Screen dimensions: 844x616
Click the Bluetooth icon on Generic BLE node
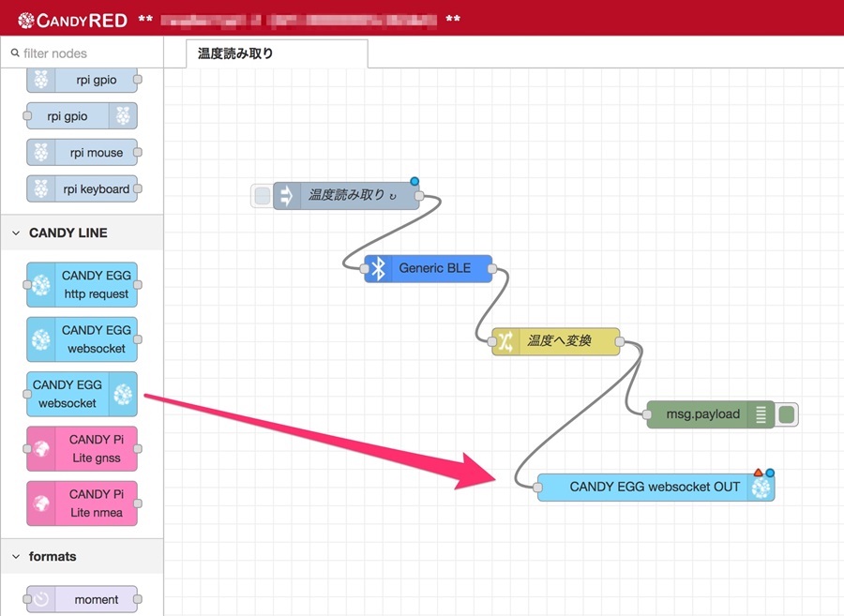pos(379,268)
